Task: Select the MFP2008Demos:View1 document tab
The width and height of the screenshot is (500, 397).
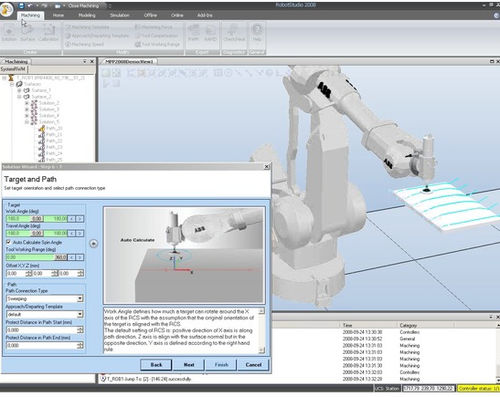Action: [x=129, y=62]
